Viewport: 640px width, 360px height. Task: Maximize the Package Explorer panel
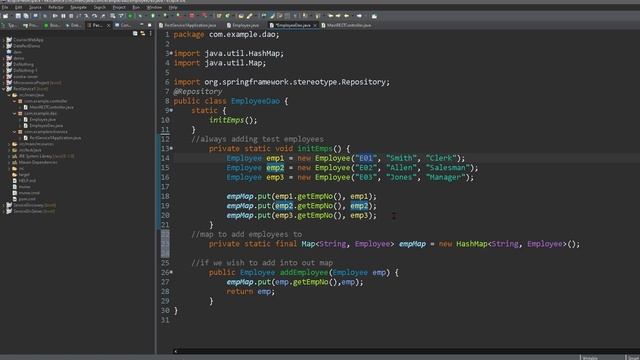(x=149, y=25)
